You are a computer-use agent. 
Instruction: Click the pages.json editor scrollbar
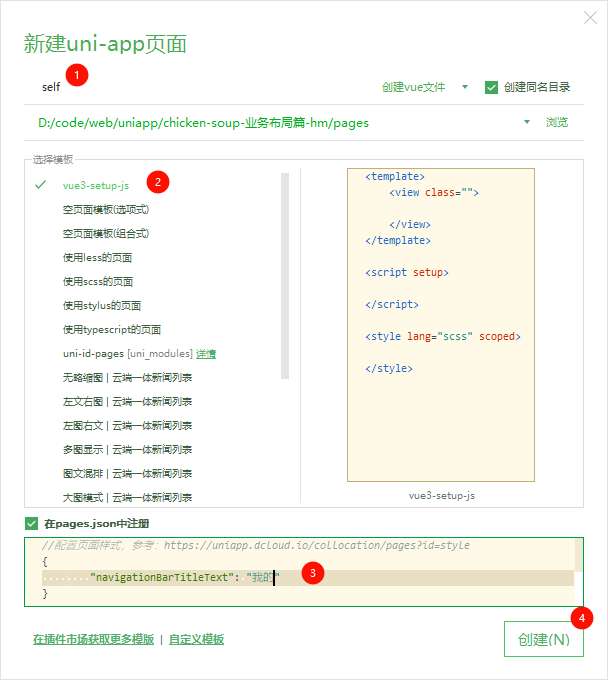click(x=579, y=556)
